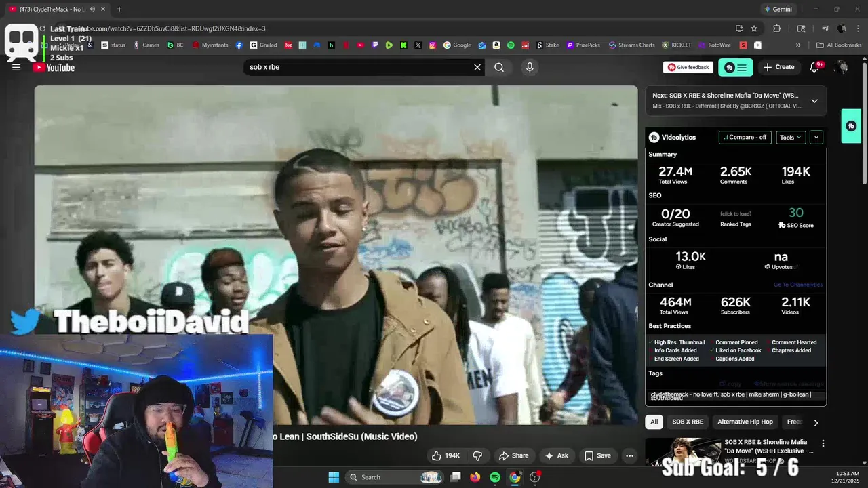
Task: Open the account avatar menu
Action: tap(842, 67)
